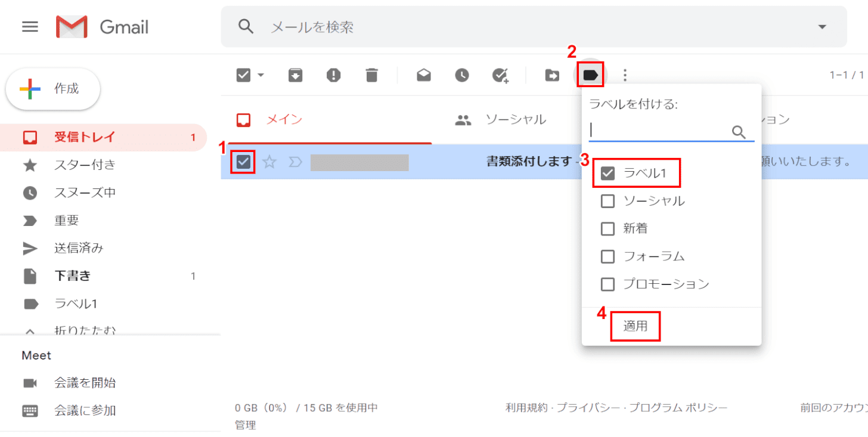Check the 新着 checkbox in label popup

tap(607, 228)
